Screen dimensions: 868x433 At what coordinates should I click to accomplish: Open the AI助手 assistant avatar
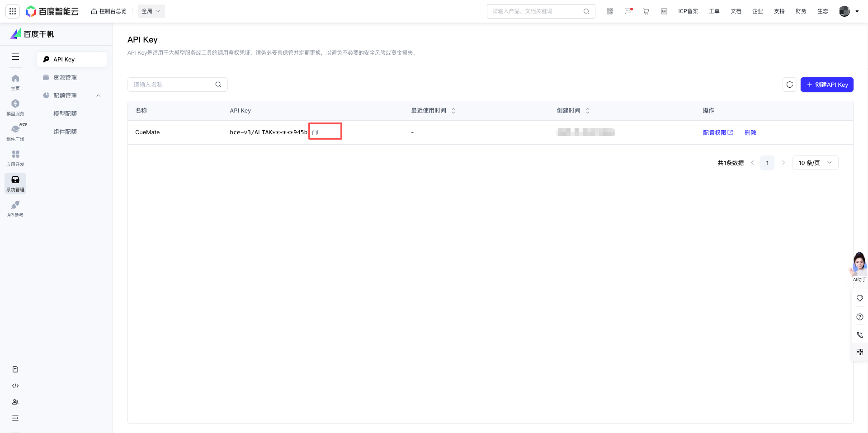click(859, 264)
